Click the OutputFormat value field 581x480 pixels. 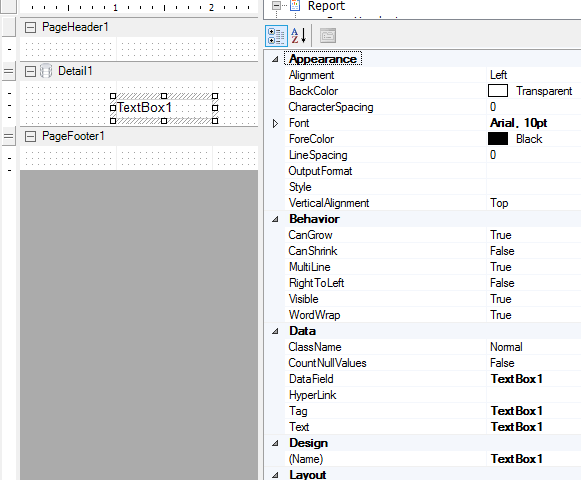[x=534, y=171]
